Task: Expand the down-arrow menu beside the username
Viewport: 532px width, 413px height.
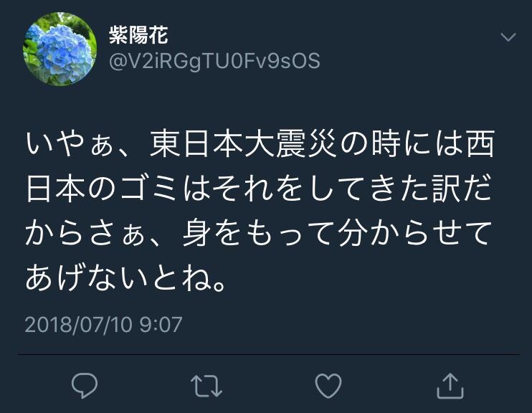Action: [x=508, y=37]
